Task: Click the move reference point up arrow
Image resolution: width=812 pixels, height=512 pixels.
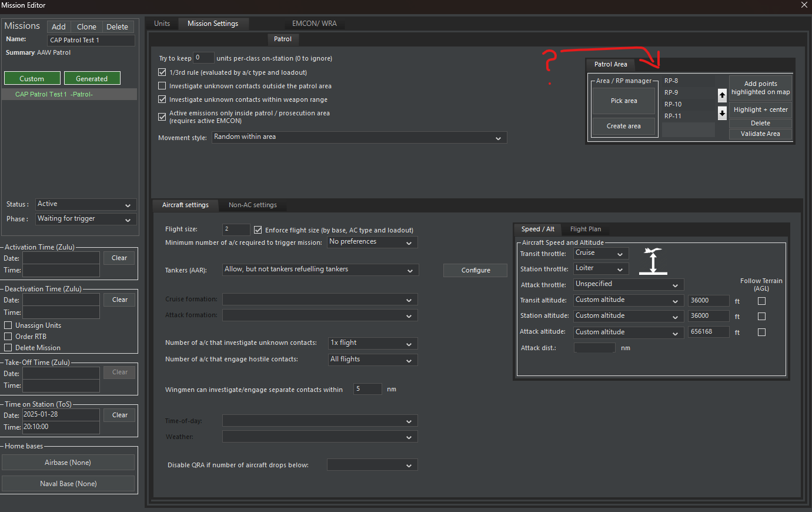Action: pyautogui.click(x=722, y=95)
